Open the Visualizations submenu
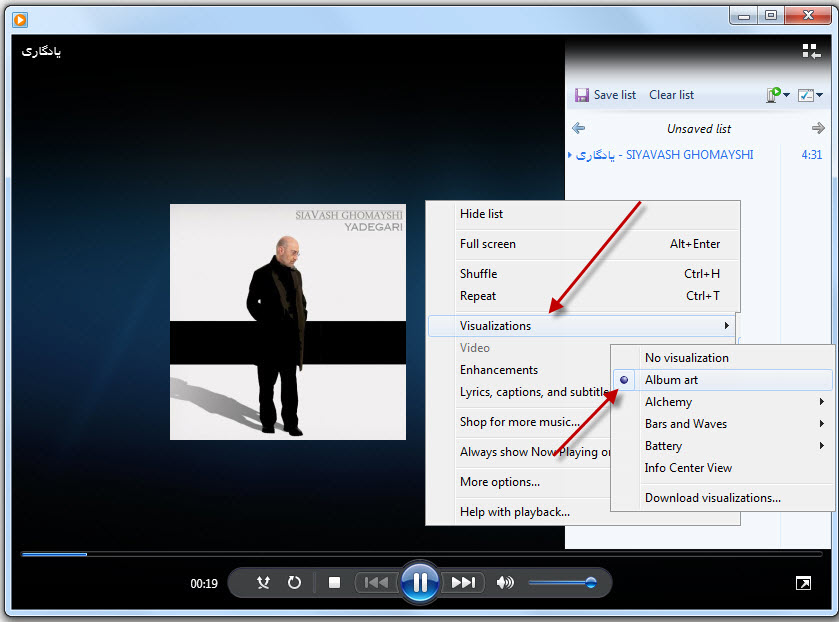The height and width of the screenshot is (622, 839). tap(582, 326)
